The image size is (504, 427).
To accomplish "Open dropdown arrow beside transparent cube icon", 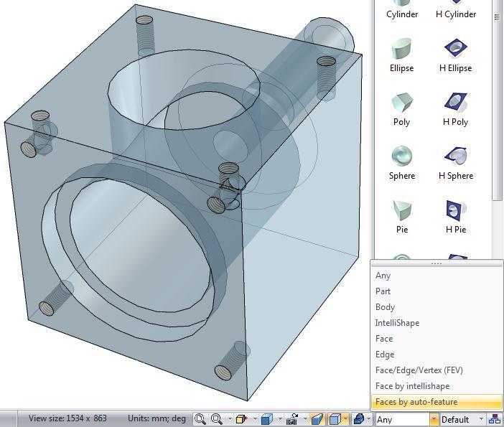I will tap(346, 419).
